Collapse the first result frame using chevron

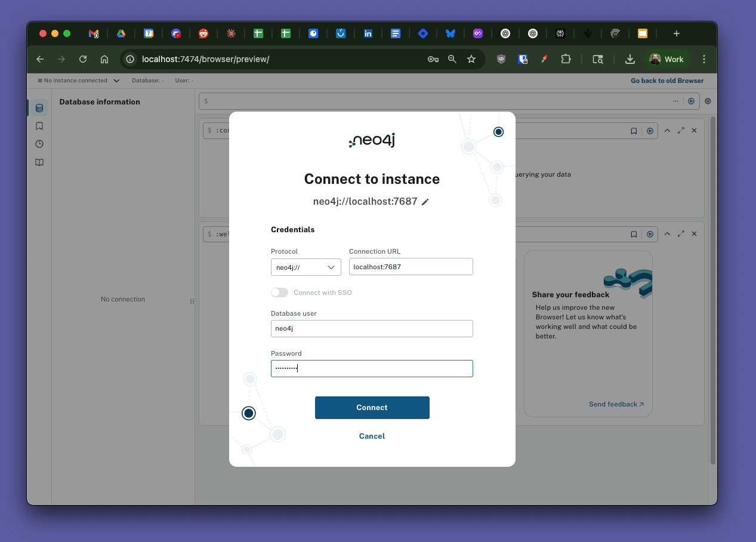[x=667, y=131]
